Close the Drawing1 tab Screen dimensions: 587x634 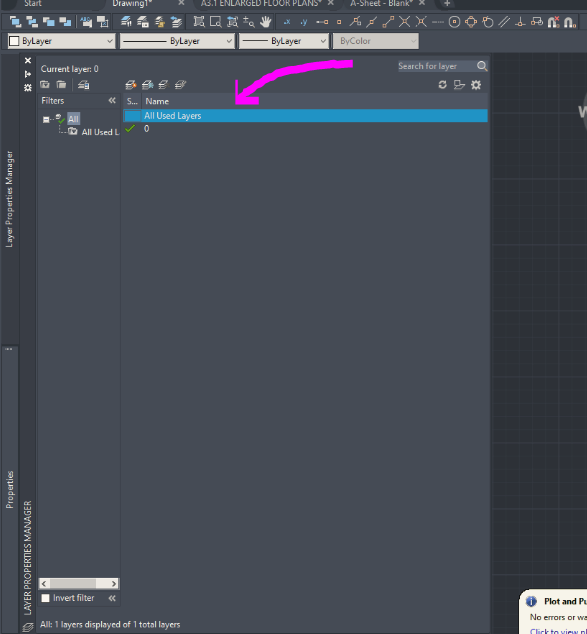point(182,3)
